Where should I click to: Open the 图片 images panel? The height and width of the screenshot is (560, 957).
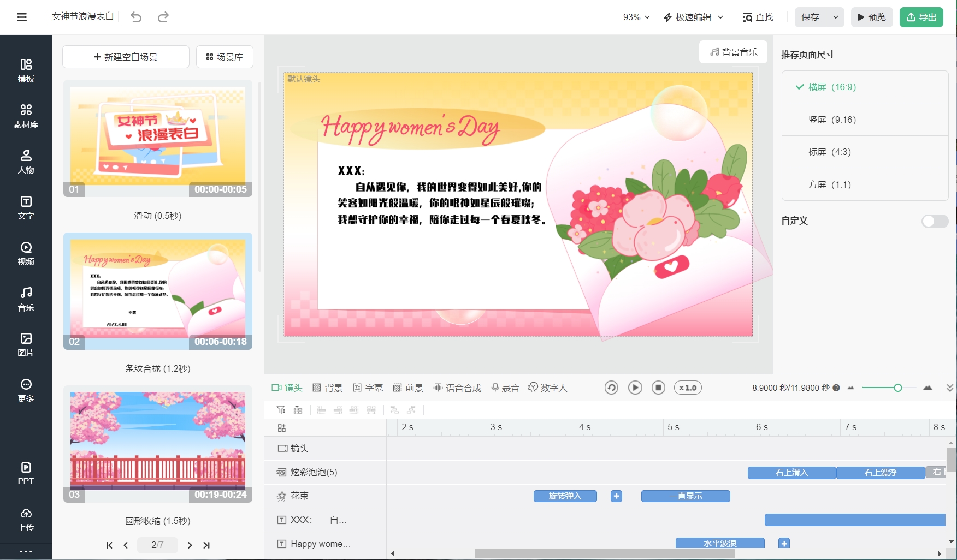[26, 344]
